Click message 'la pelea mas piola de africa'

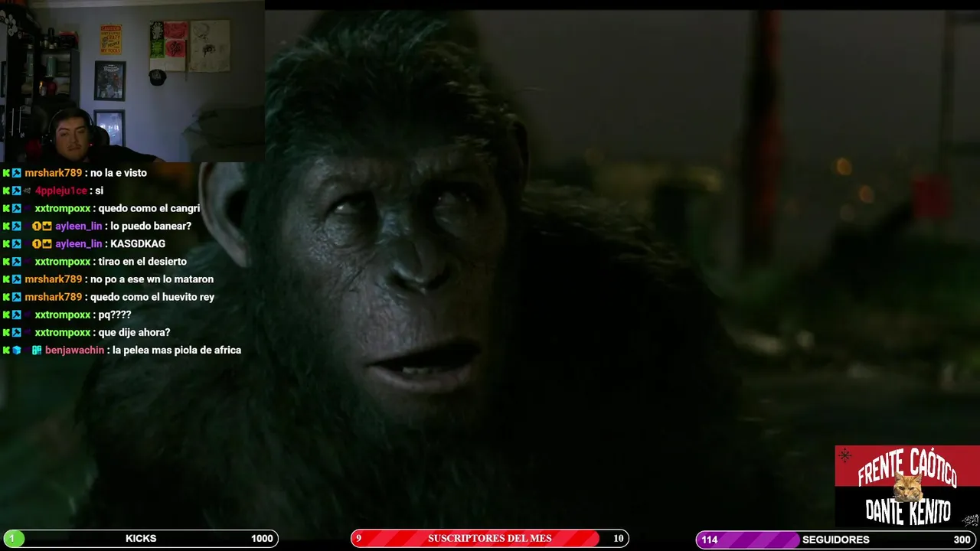click(x=177, y=350)
